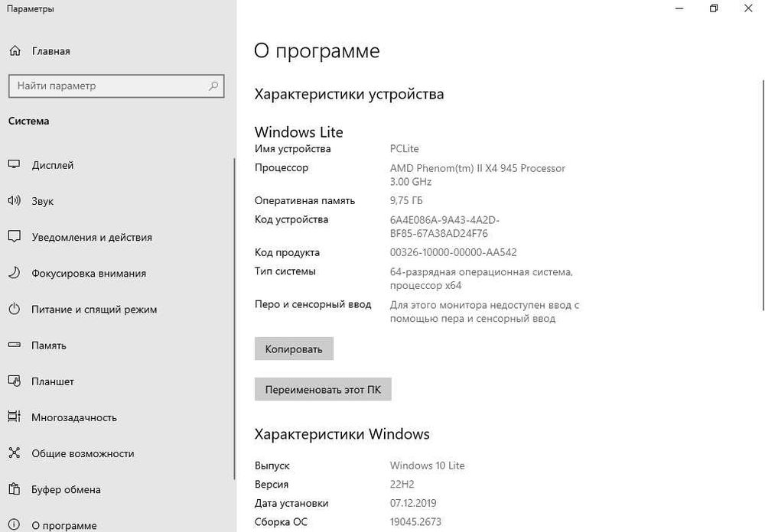Minimize the Параметры window

[x=679, y=8]
